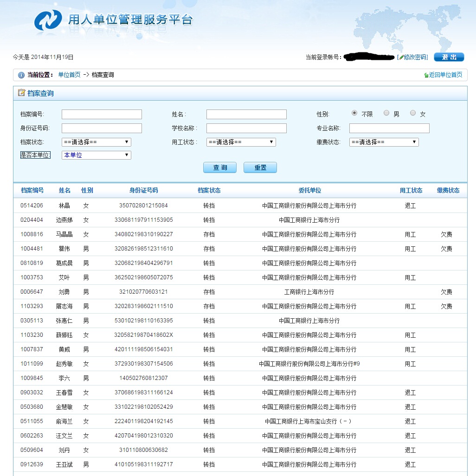Click the 档案查询 panel notepad icon
This screenshot has height=476, width=476.
[x=21, y=93]
